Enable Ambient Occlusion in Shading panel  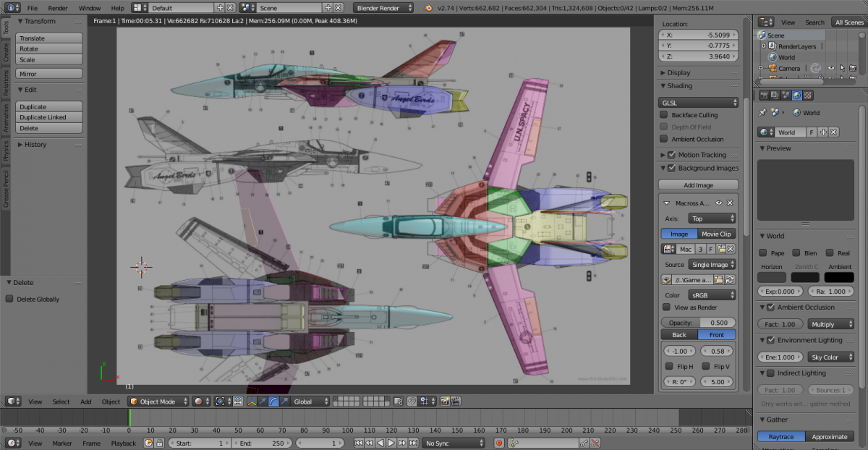coord(664,139)
